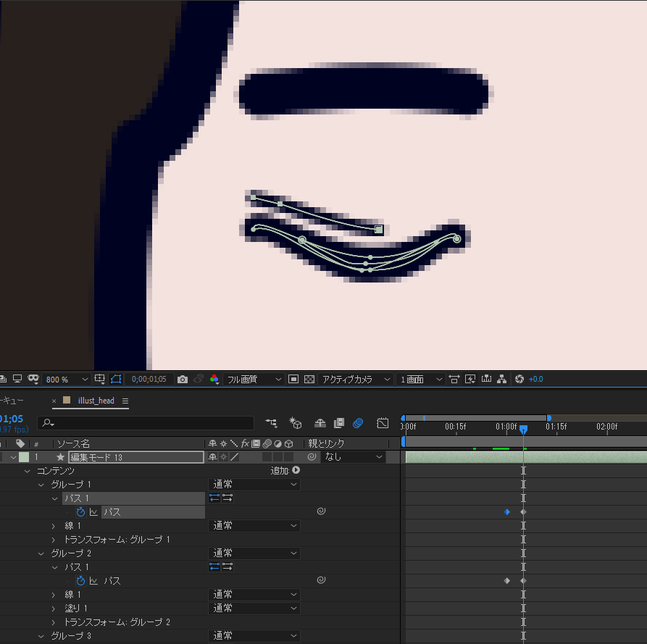
Task: Click the 追加 add button
Action: click(x=285, y=471)
